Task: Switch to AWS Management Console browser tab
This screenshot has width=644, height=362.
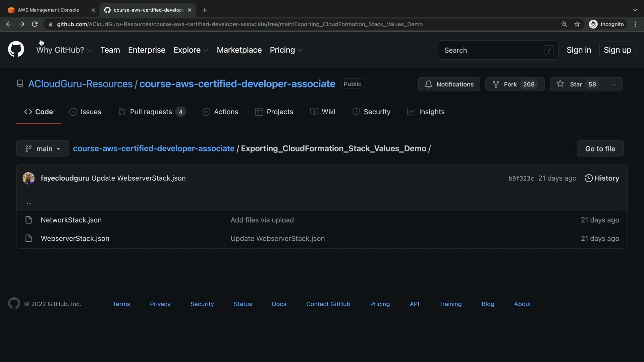Action: (x=48, y=10)
